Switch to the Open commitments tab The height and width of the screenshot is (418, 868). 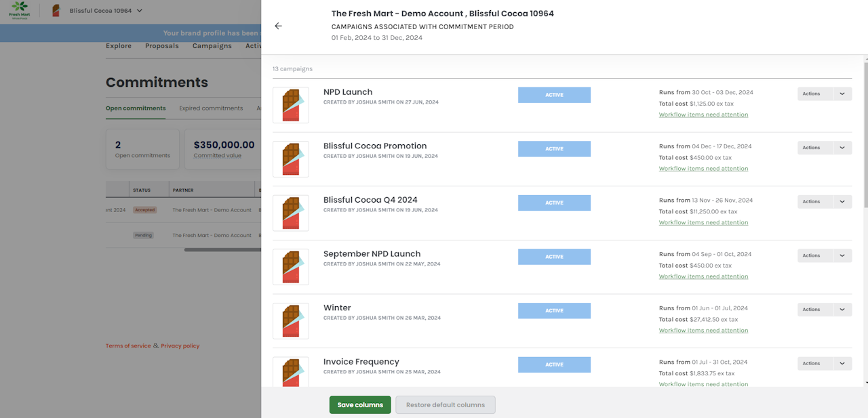(x=136, y=108)
